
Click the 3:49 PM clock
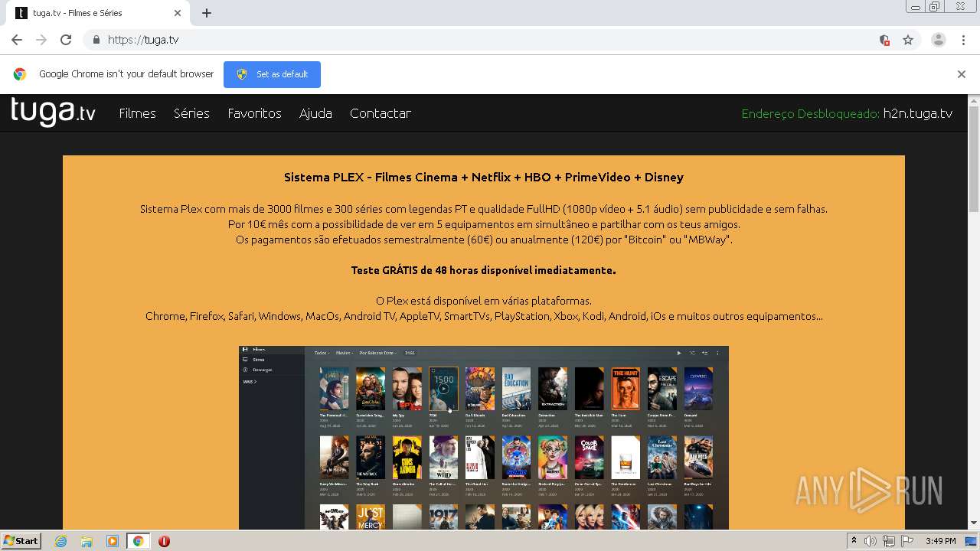pyautogui.click(x=940, y=541)
